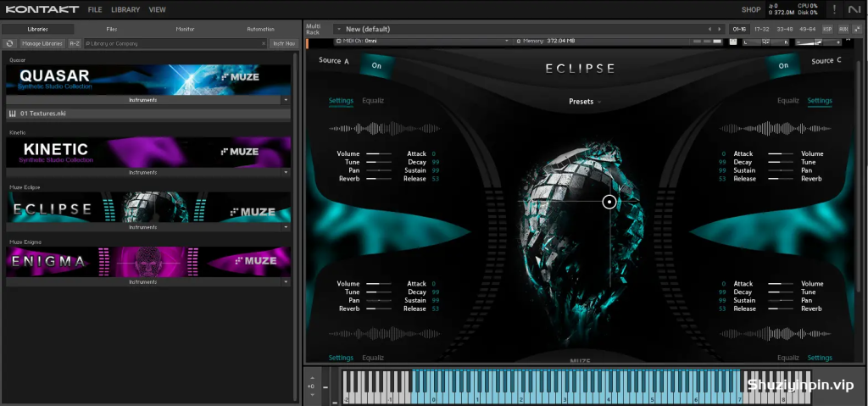Image resolution: width=868 pixels, height=406 pixels.
Task: Open Muze Eclipse Instruments dropdown arrow
Action: click(x=286, y=227)
